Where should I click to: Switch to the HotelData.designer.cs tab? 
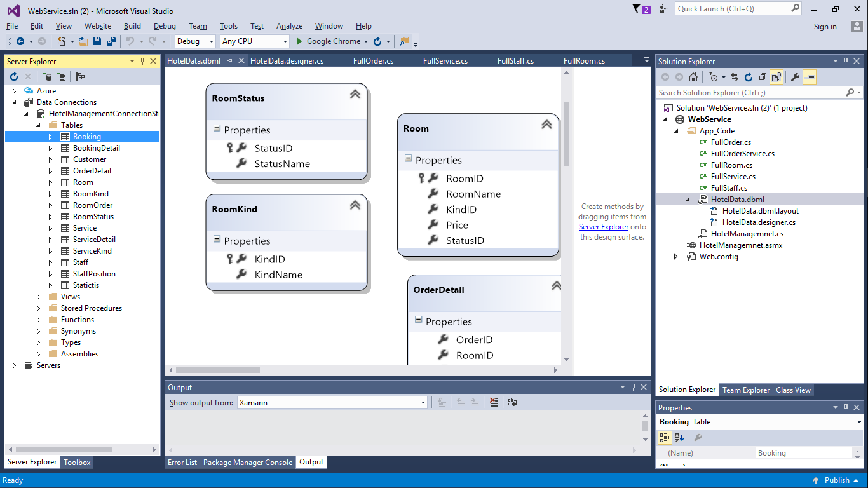287,61
